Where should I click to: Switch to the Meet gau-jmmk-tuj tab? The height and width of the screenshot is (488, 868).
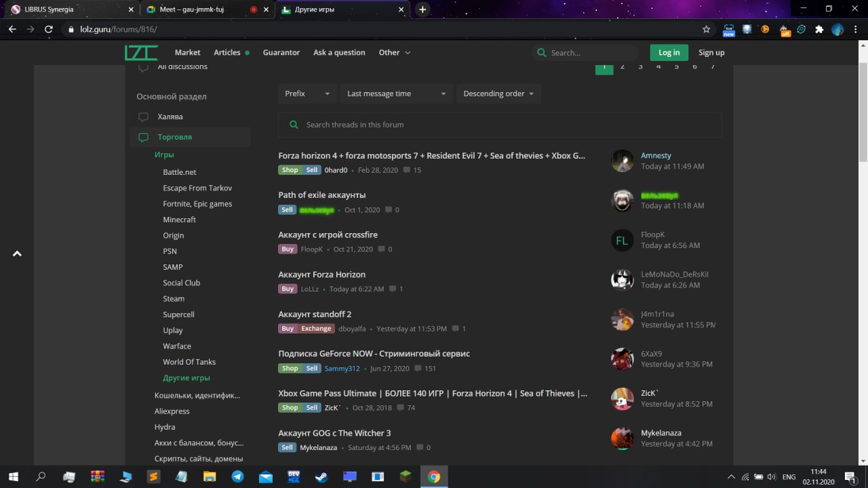click(207, 9)
